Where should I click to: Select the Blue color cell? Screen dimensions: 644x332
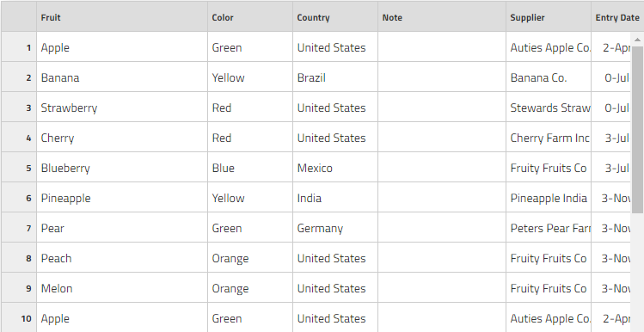tap(250, 167)
